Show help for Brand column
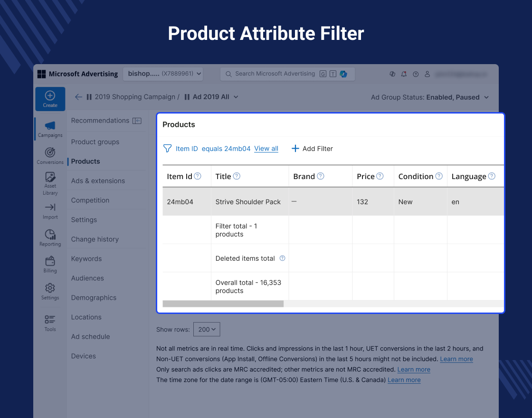Viewport: 532px width, 418px height. point(320,176)
